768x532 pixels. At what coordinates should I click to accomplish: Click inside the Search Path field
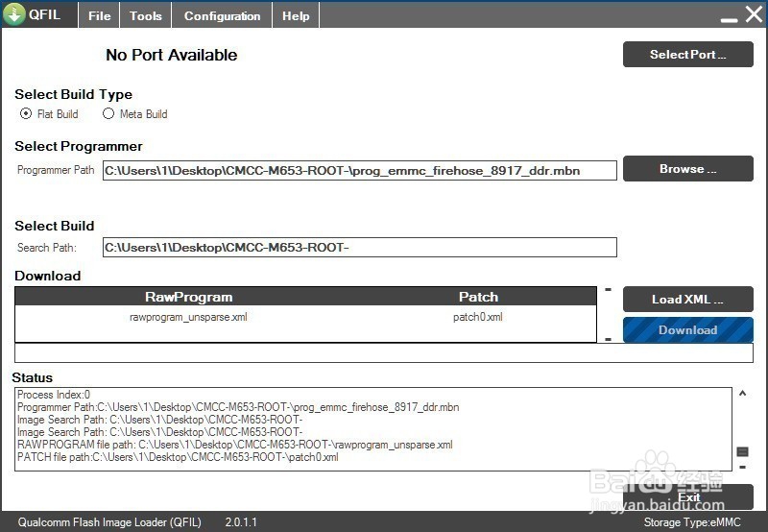pyautogui.click(x=359, y=248)
